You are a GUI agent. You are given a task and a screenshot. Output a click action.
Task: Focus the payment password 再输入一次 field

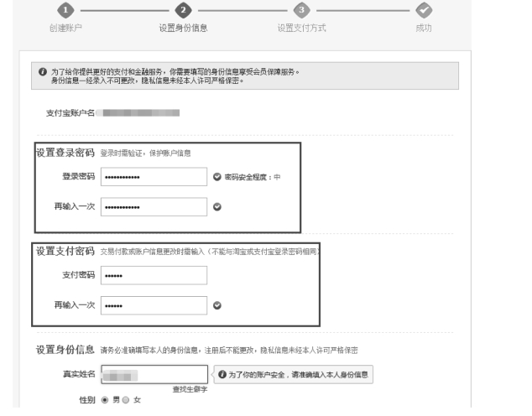pos(154,305)
